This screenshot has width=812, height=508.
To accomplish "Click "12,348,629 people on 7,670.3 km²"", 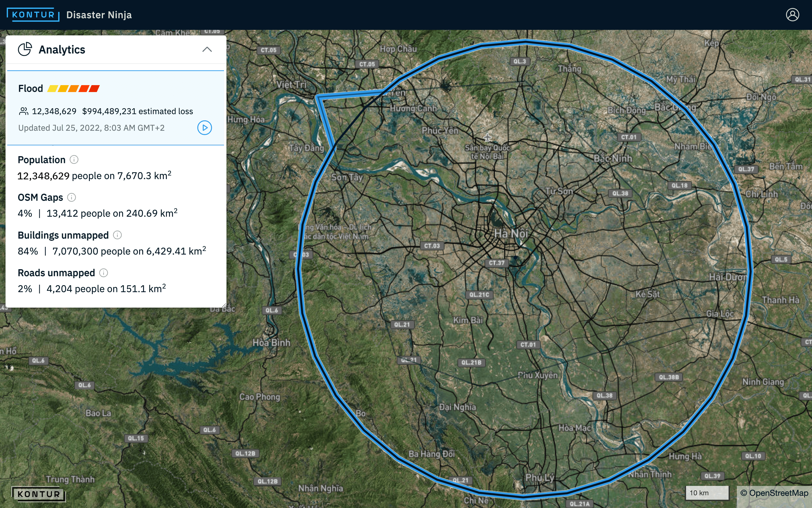I will coord(94,176).
